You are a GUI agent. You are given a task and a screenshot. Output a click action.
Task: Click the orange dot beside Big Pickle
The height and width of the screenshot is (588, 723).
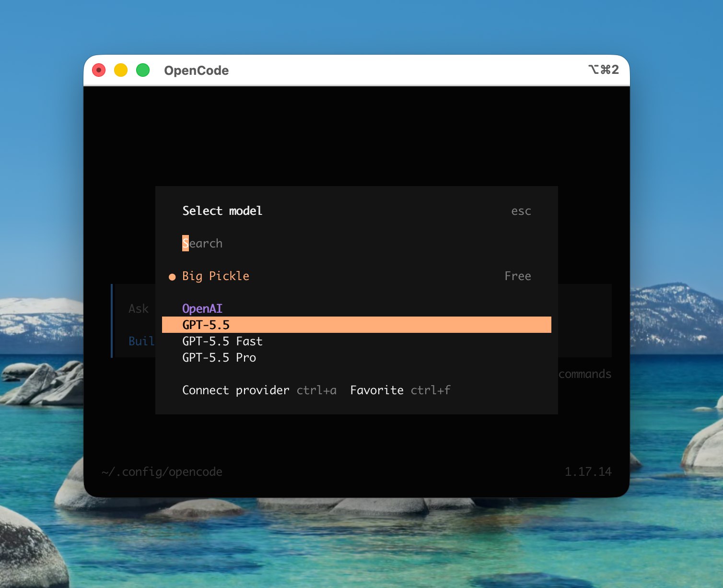tap(172, 277)
